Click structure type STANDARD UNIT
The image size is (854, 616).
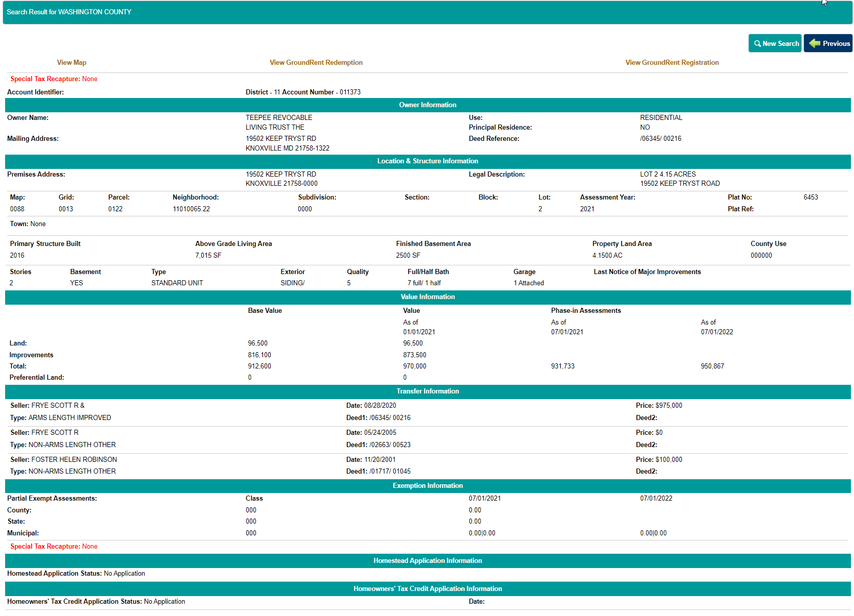click(177, 283)
